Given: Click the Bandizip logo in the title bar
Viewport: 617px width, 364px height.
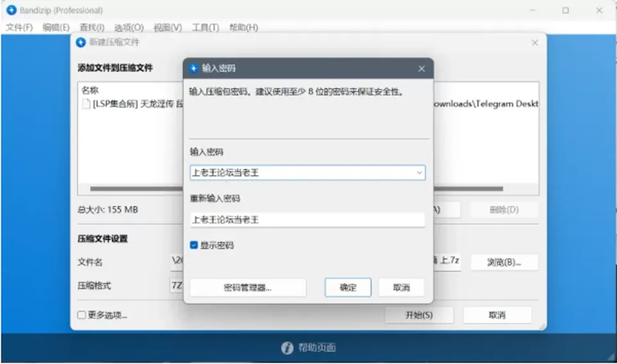Looking at the screenshot, I should [12, 10].
